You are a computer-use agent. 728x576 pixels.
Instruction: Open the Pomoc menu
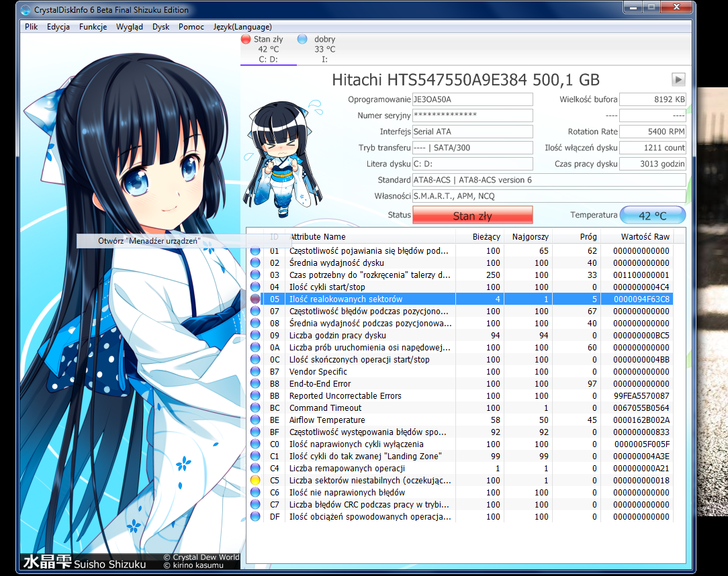tap(191, 27)
